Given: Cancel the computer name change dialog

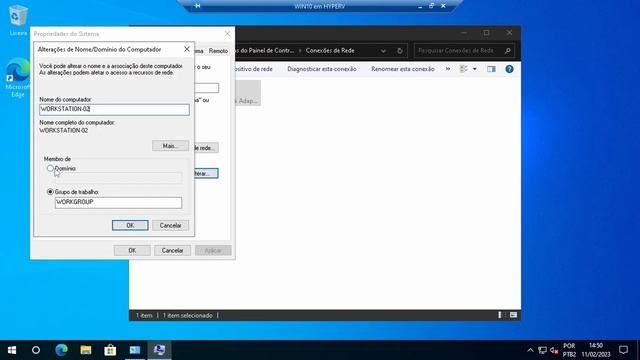Looking at the screenshot, I should click(171, 225).
